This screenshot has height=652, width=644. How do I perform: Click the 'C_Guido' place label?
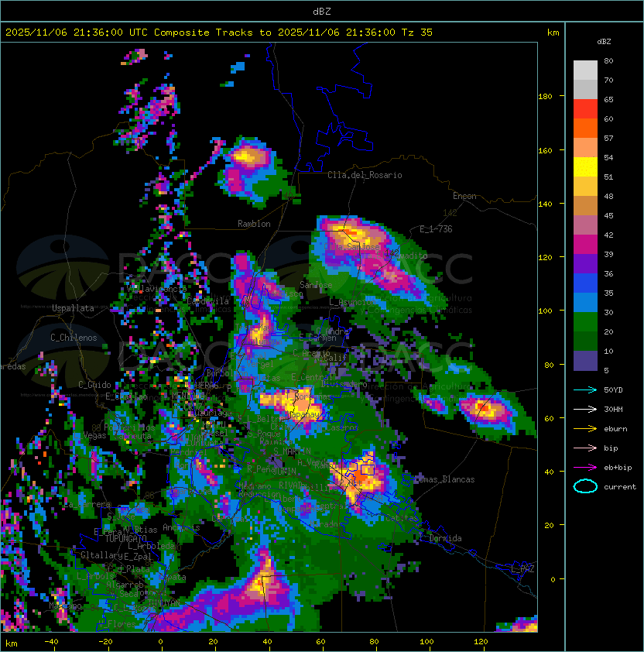click(94, 385)
